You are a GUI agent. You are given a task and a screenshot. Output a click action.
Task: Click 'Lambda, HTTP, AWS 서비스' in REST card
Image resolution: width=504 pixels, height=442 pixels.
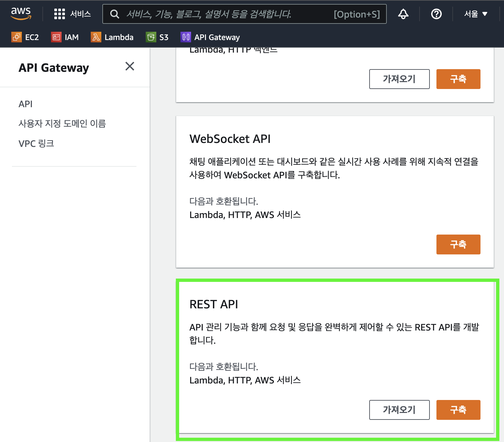pyautogui.click(x=245, y=380)
